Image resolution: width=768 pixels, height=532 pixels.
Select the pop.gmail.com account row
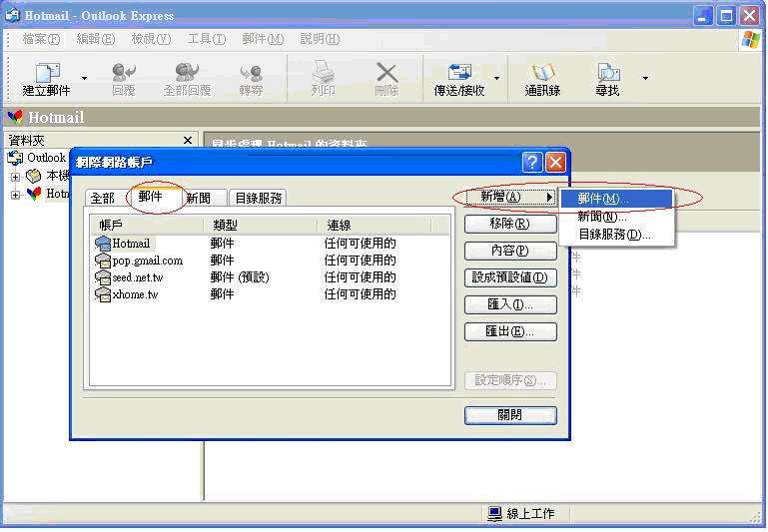(x=270, y=261)
